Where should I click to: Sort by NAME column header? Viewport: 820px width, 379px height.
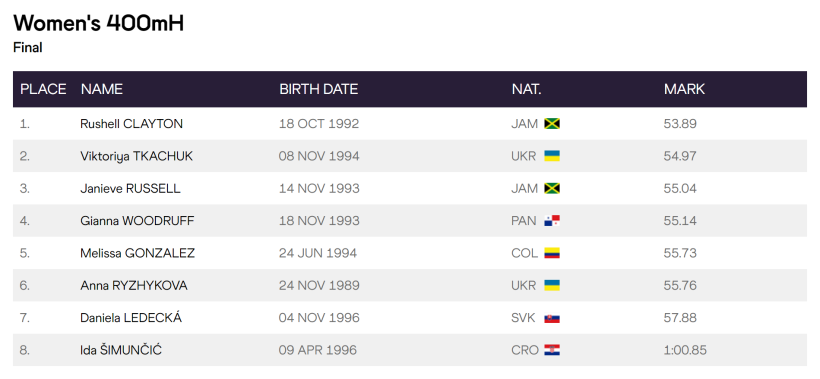click(x=101, y=89)
